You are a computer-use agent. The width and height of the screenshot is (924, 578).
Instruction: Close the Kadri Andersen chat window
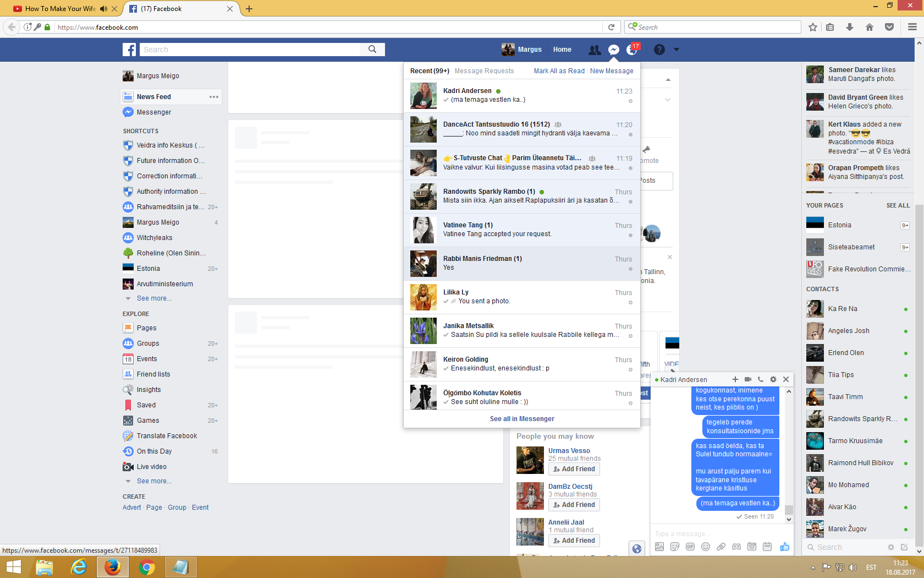[x=786, y=379]
